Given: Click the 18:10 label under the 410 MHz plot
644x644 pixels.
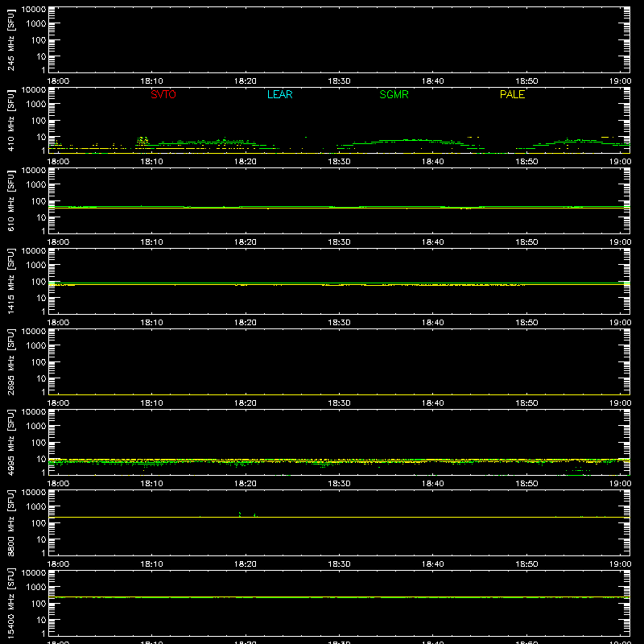Looking at the screenshot, I should click(x=152, y=162).
